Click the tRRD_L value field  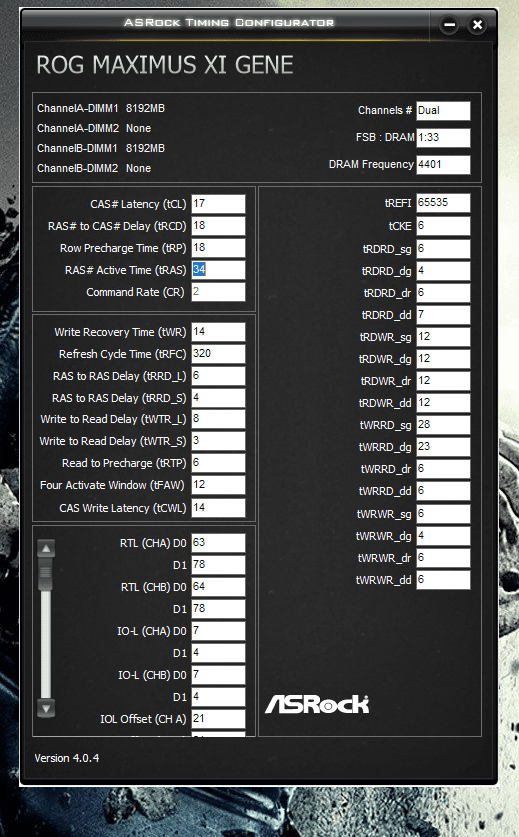point(218,376)
